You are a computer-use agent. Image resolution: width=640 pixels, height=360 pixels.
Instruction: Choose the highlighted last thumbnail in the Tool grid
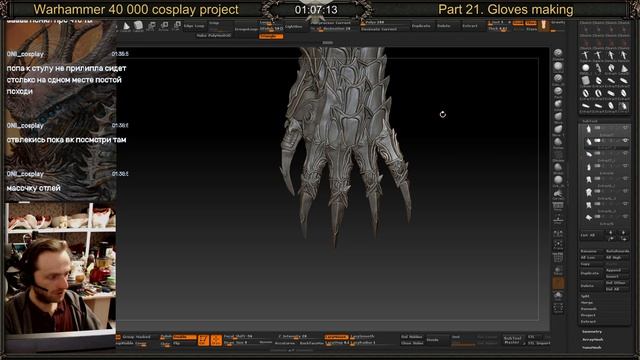624,106
